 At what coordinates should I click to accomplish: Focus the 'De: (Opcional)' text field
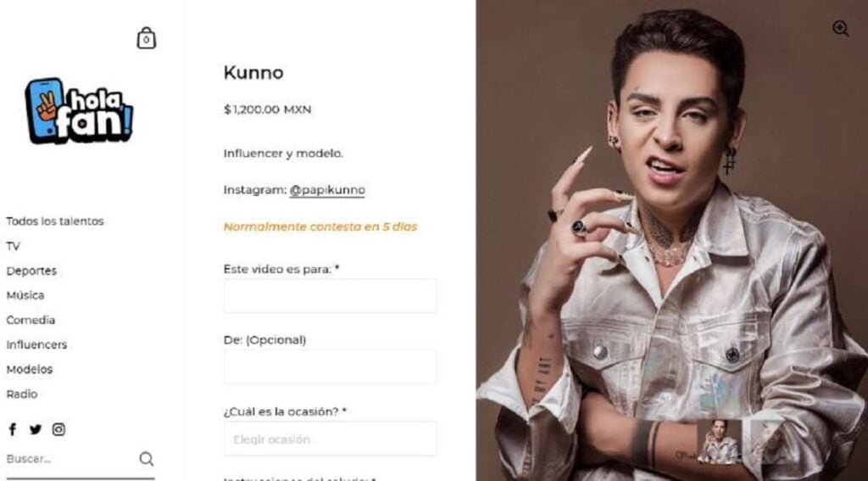[x=331, y=366]
